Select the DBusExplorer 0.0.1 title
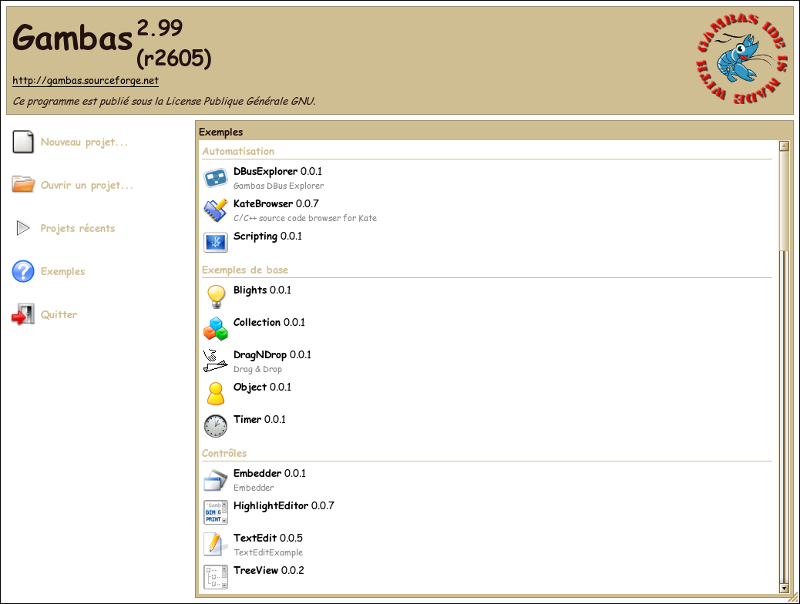800x604 pixels. 278,171
